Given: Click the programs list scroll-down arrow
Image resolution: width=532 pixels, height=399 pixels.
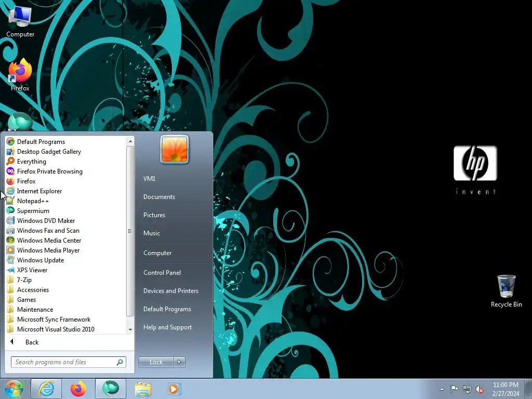Looking at the screenshot, I should (130, 330).
